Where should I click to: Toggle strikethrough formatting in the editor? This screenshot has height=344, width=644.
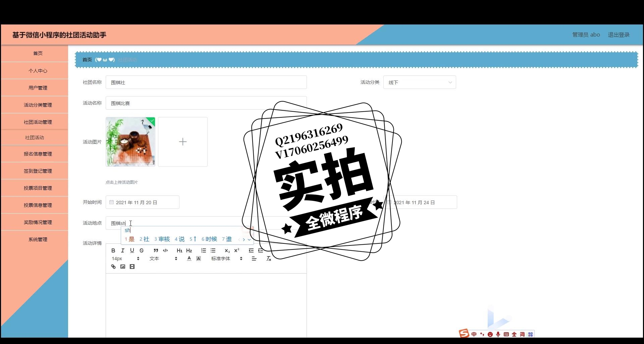[x=142, y=250]
